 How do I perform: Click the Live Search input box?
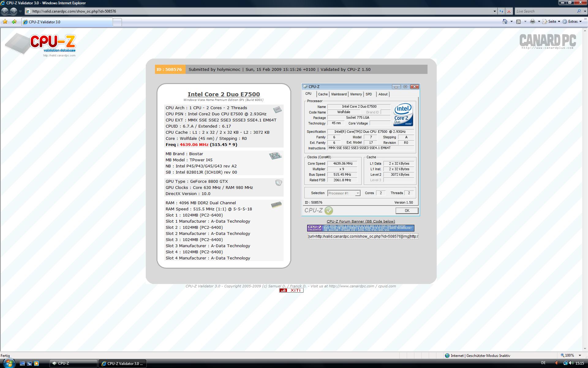tap(545, 11)
